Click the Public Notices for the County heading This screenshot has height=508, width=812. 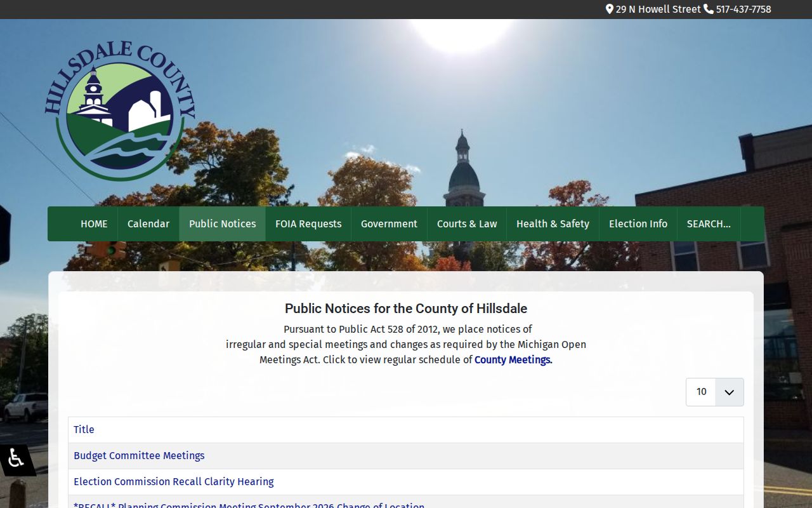(x=406, y=309)
